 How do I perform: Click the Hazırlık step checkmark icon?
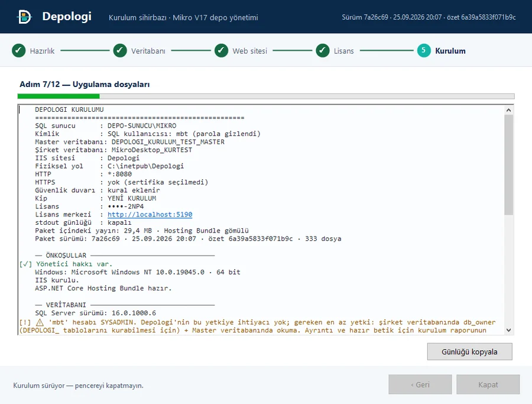(19, 51)
